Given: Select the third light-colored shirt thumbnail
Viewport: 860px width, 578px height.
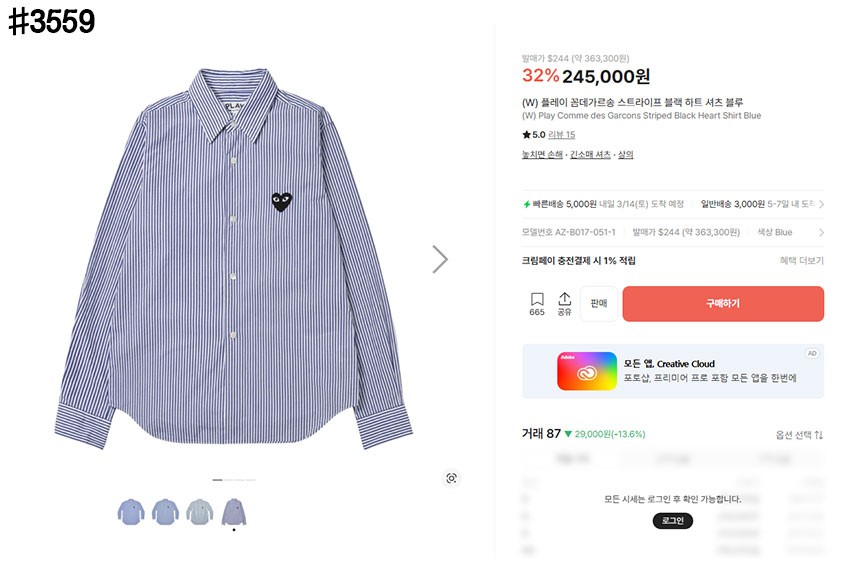Looking at the screenshot, I should coord(200,512).
